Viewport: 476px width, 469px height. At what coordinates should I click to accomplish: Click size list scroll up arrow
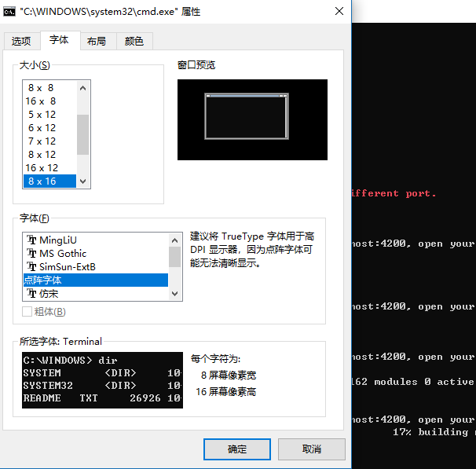pos(83,88)
